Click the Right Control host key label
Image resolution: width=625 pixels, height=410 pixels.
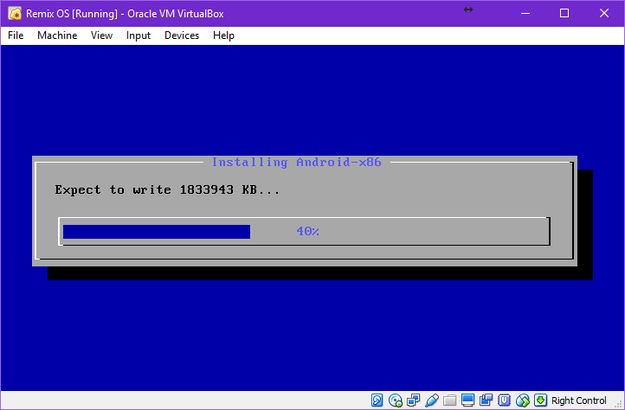point(579,400)
